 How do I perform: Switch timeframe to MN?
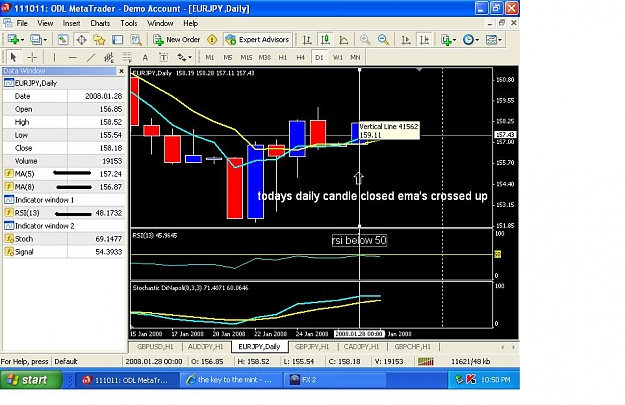[355, 57]
